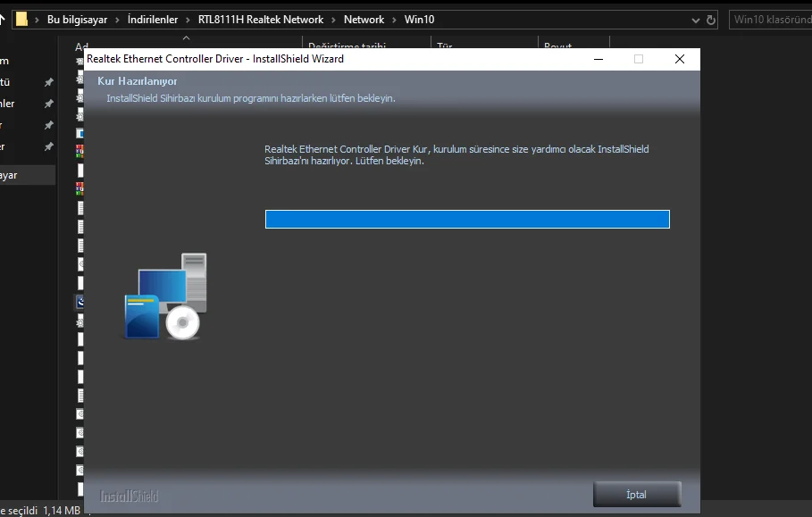
Task: Navigate to 'RTL8111H Realtek Network' breadcrumb
Action: pos(261,20)
